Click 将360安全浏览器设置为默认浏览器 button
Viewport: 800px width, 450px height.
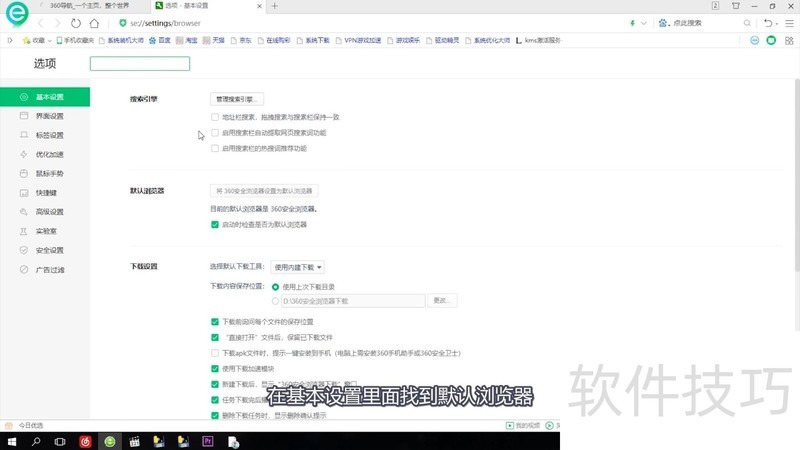pyautogui.click(x=264, y=191)
